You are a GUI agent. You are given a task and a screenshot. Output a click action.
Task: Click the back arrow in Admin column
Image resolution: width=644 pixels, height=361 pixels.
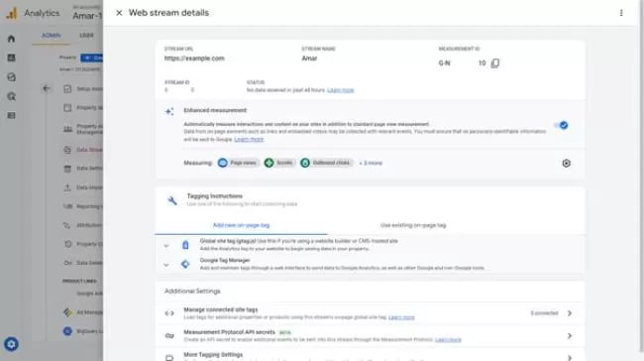tap(46, 88)
